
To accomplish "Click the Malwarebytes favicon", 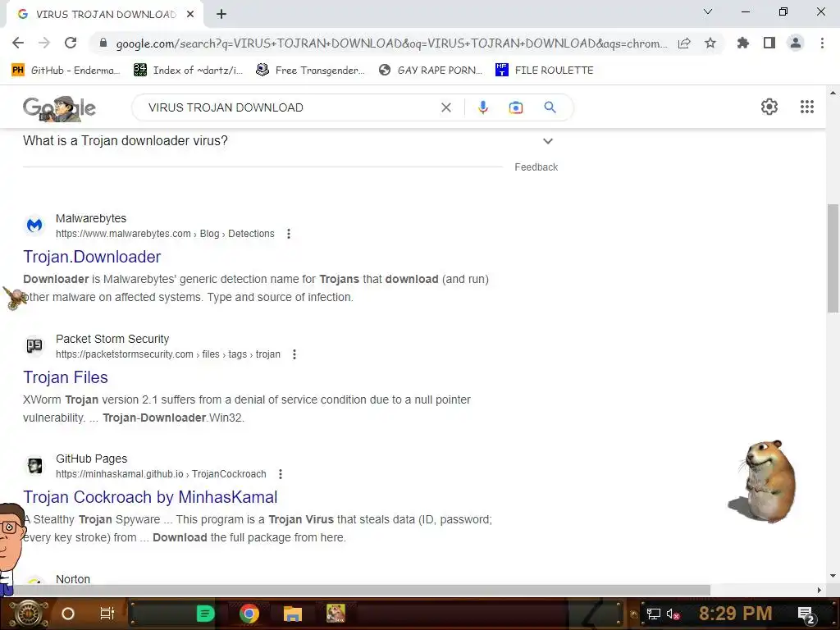I will point(34,225).
